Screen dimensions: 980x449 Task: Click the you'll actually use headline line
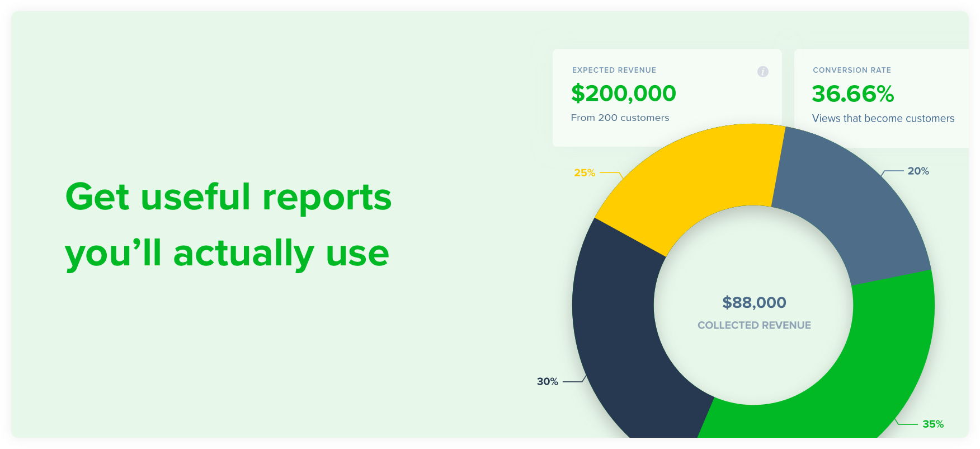tap(227, 253)
